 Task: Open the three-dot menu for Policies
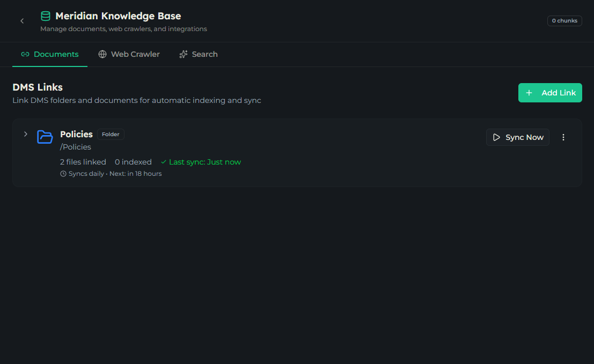[x=563, y=137]
